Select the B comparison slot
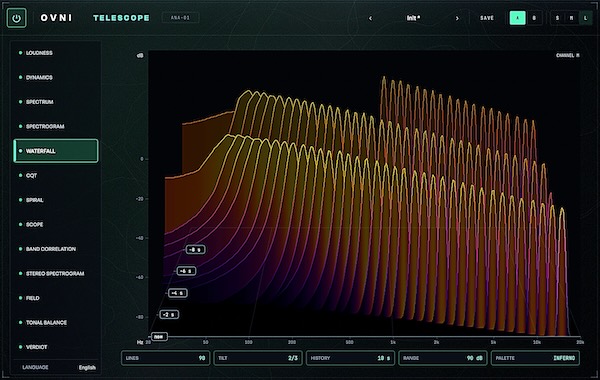Viewport: 600px width, 380px height. tap(534, 18)
